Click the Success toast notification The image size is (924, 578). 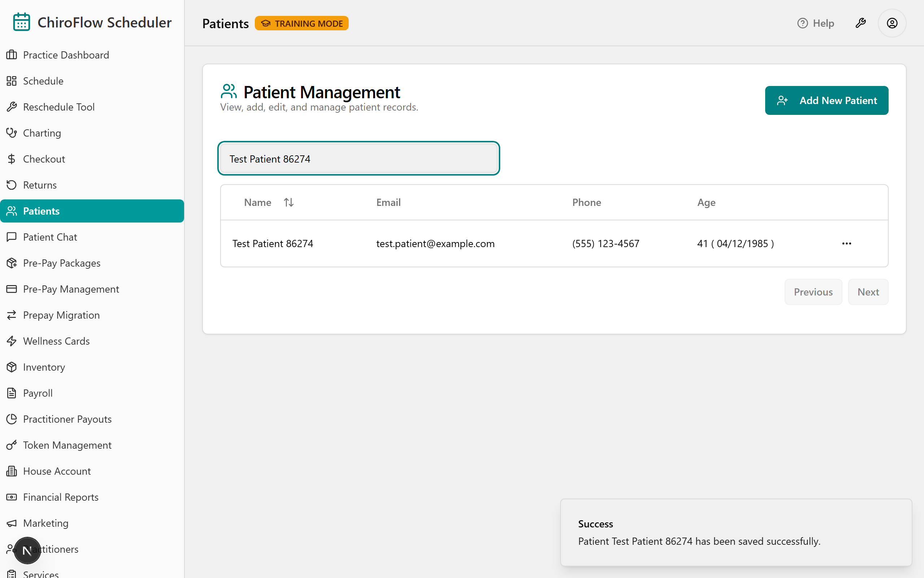[x=736, y=532]
